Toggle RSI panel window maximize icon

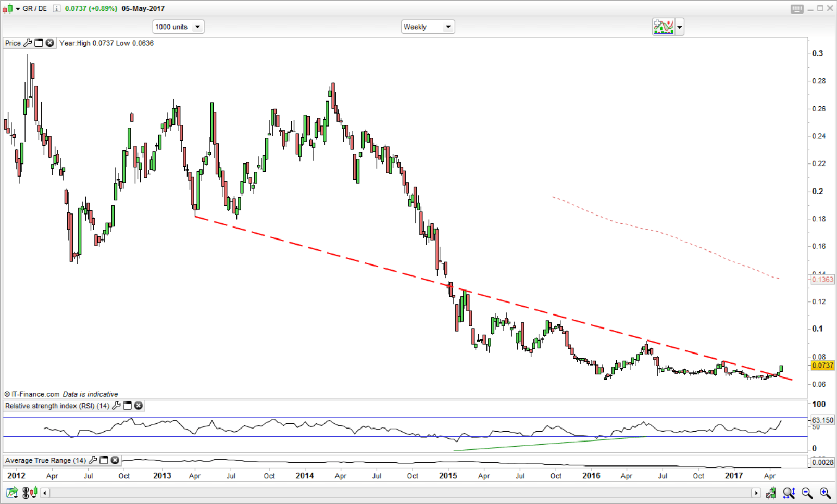point(127,406)
